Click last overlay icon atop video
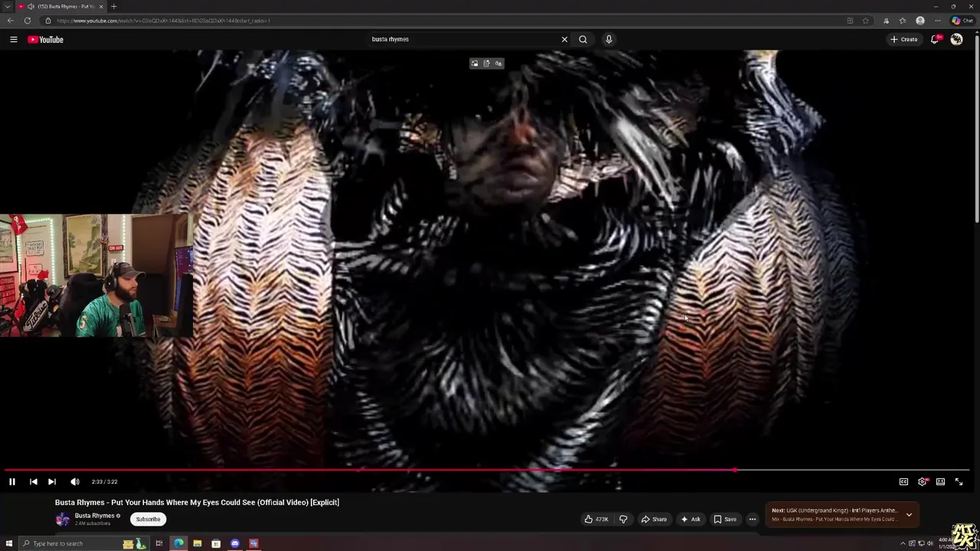Viewport: 980px width, 551px height. pyautogui.click(x=498, y=64)
